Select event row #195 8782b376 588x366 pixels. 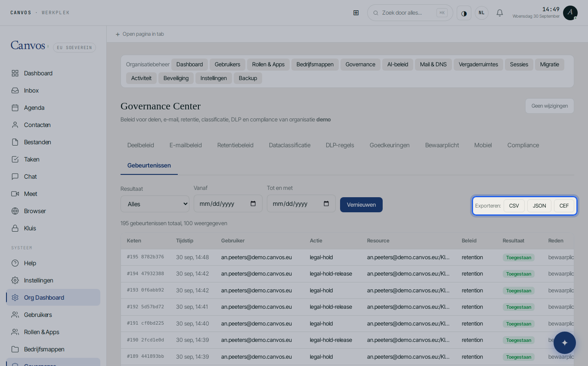[347, 257]
